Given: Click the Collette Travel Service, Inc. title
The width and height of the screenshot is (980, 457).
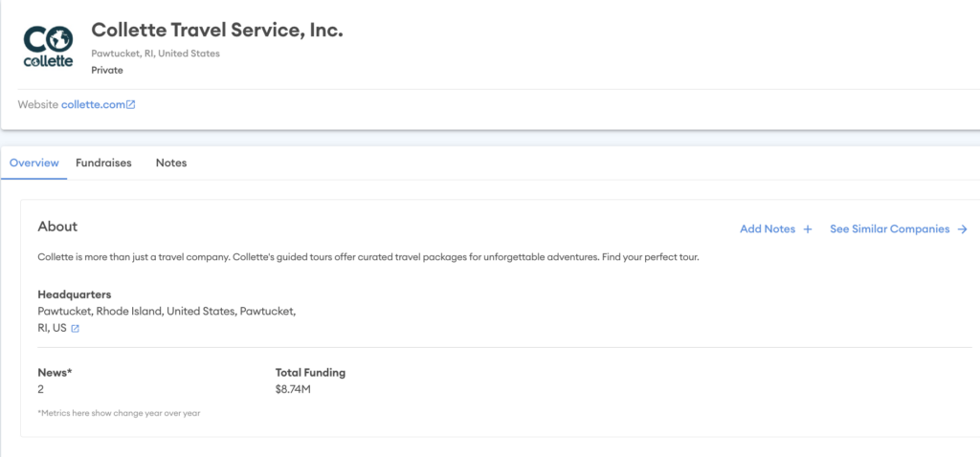Looking at the screenshot, I should pyautogui.click(x=217, y=30).
